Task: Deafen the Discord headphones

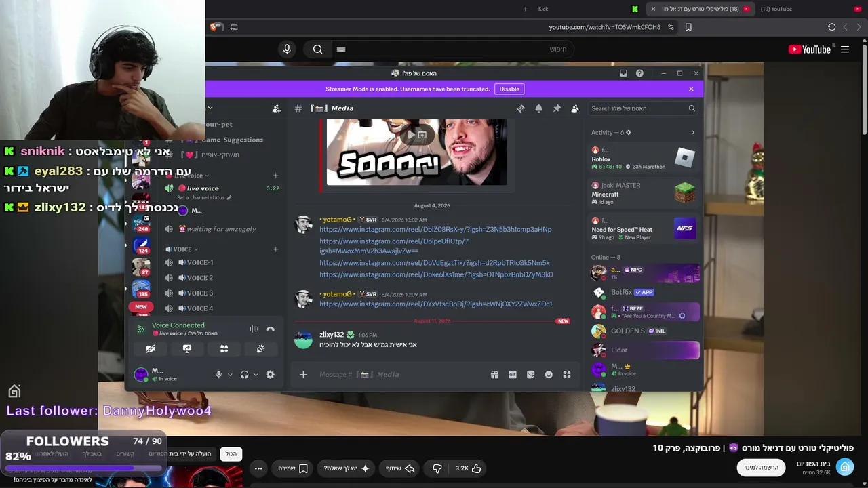Action: (244, 375)
